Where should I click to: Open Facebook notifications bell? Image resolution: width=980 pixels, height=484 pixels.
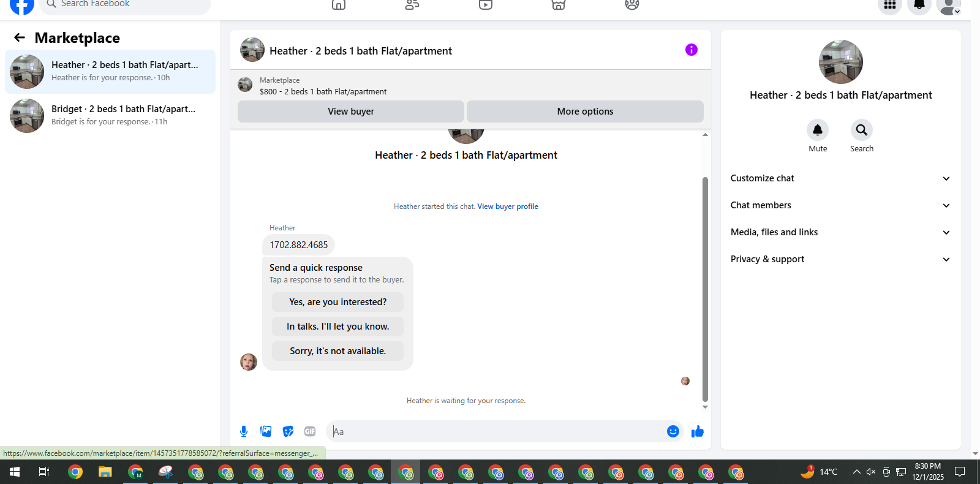919,5
